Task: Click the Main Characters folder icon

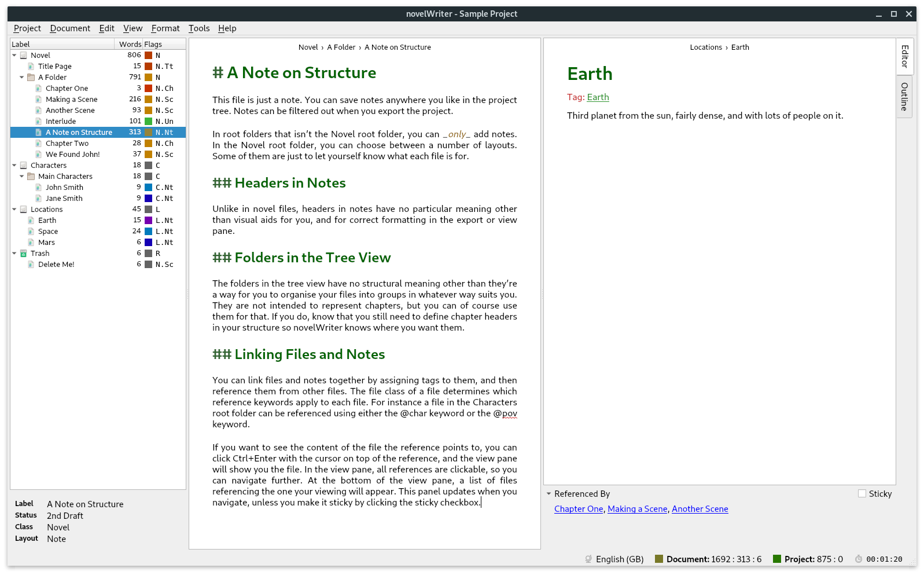Action: (31, 177)
